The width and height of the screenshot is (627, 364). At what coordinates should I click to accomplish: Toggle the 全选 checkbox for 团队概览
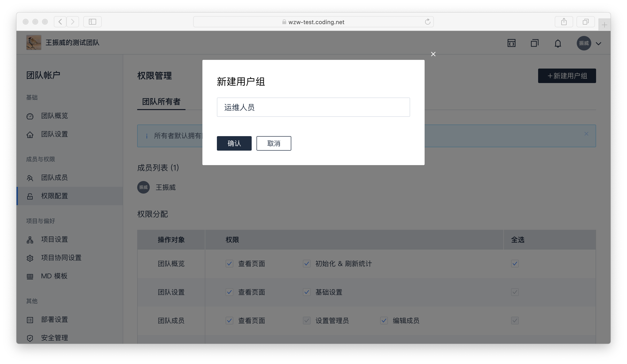click(x=514, y=263)
